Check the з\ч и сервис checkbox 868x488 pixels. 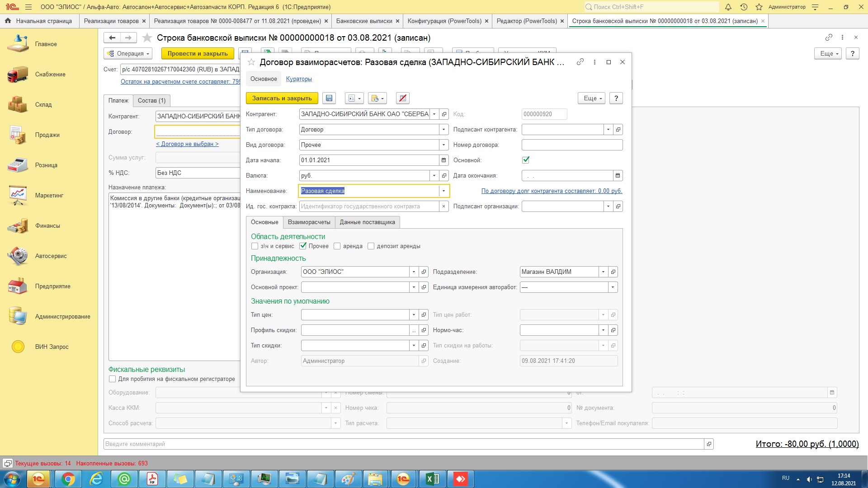click(255, 246)
